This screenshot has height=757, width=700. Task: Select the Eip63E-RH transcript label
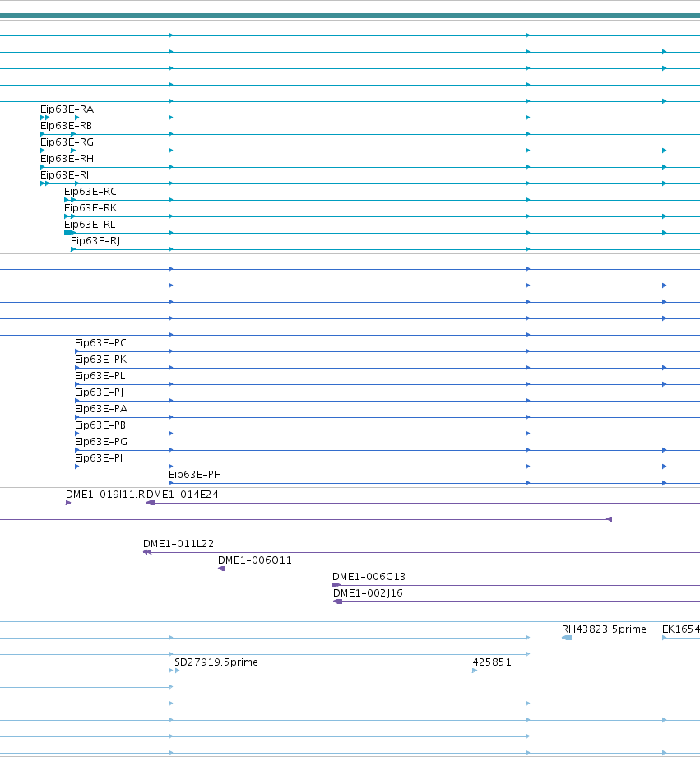67,159
